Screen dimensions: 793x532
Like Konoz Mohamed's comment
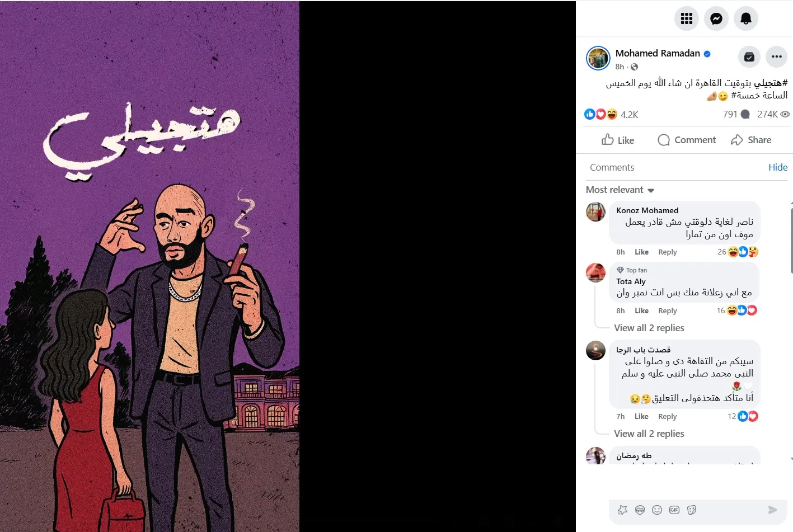click(x=641, y=252)
